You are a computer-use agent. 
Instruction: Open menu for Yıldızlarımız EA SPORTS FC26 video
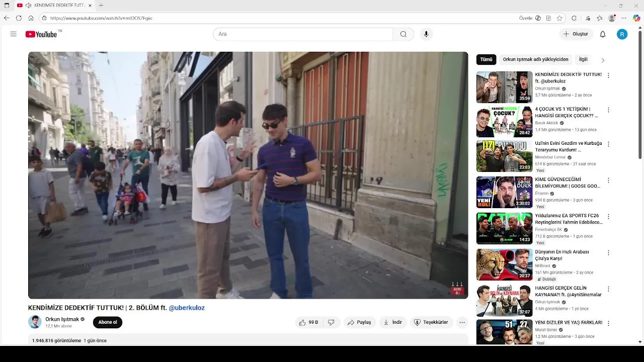click(608, 216)
